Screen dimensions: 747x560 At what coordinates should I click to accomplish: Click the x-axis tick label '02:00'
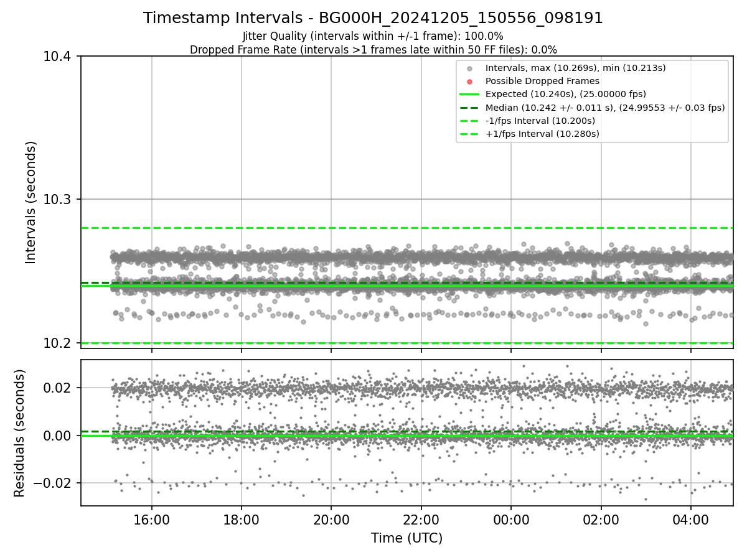click(x=601, y=519)
